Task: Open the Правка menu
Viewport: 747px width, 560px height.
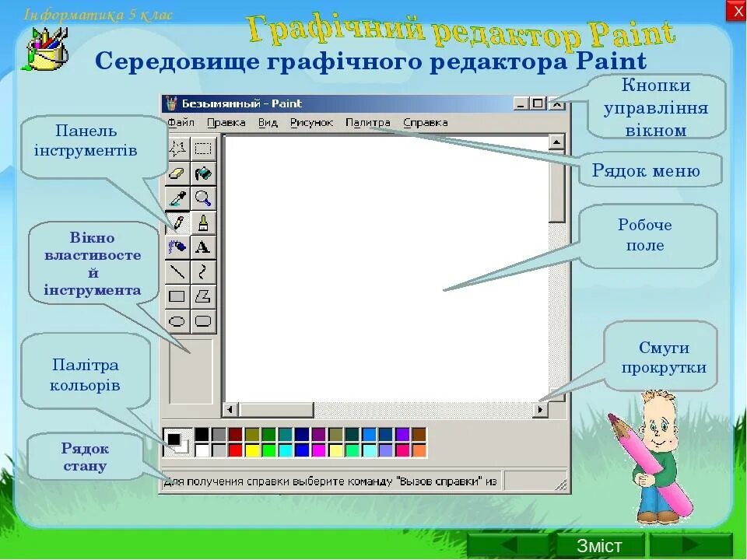Action: 226,122
